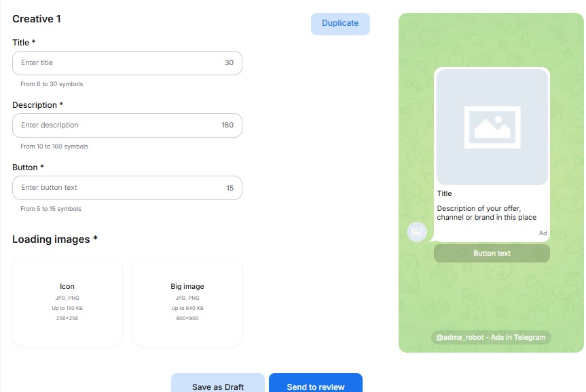Click the 15 character counter in the button field
This screenshot has width=586, height=392.
(230, 188)
